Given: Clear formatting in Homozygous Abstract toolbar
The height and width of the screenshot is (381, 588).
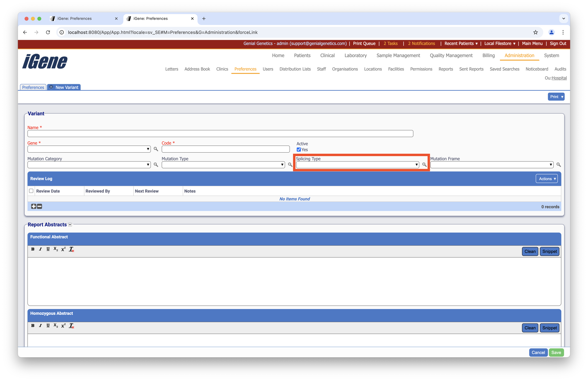Looking at the screenshot, I should click(x=71, y=326).
